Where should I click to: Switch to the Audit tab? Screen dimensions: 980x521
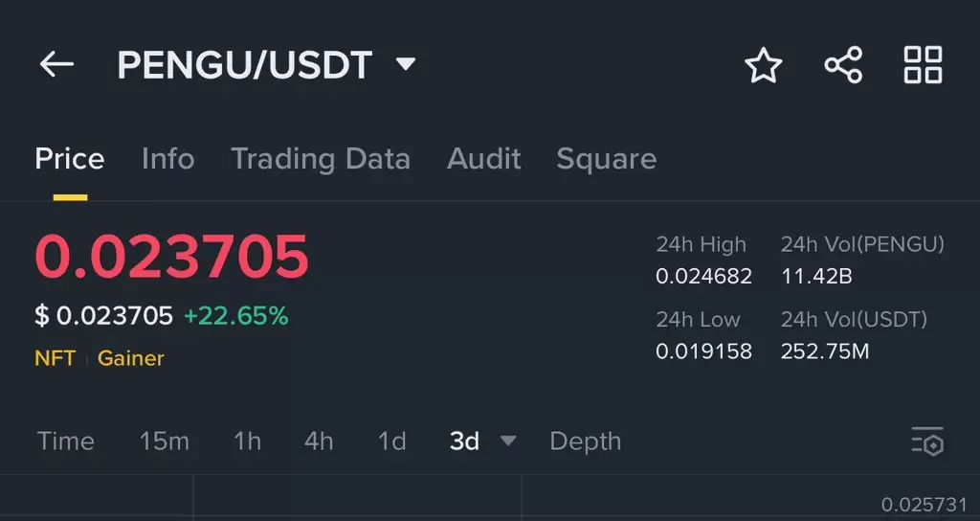(x=483, y=159)
